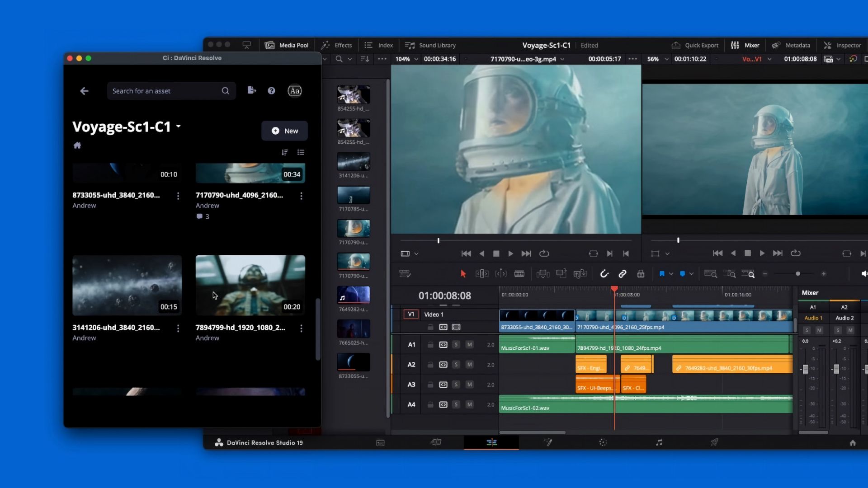Image resolution: width=868 pixels, height=488 pixels.
Task: Open the Effects panel
Action: [336, 45]
